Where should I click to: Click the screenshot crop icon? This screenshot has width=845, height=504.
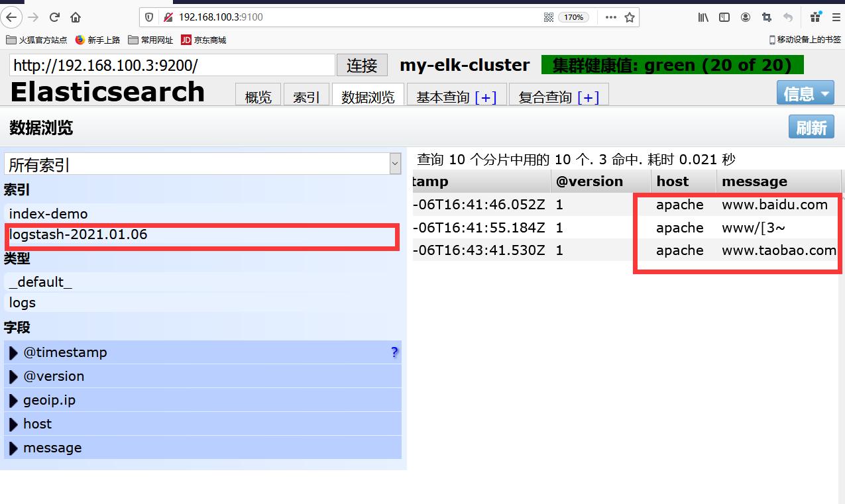click(x=767, y=17)
